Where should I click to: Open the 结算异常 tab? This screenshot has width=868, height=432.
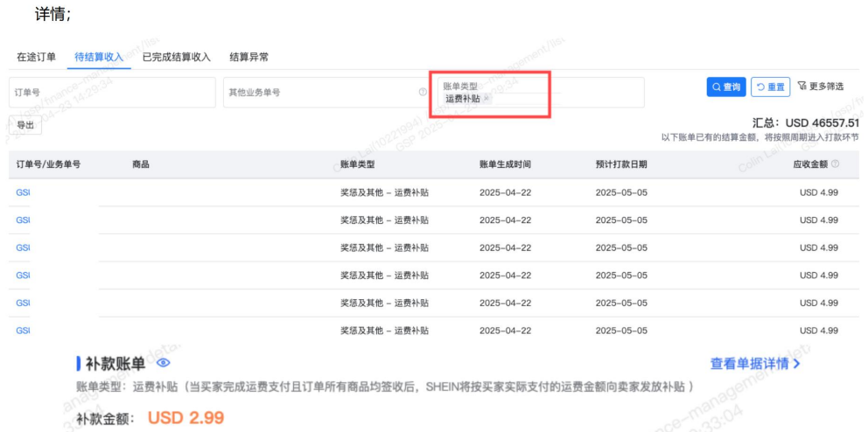pyautogui.click(x=248, y=57)
